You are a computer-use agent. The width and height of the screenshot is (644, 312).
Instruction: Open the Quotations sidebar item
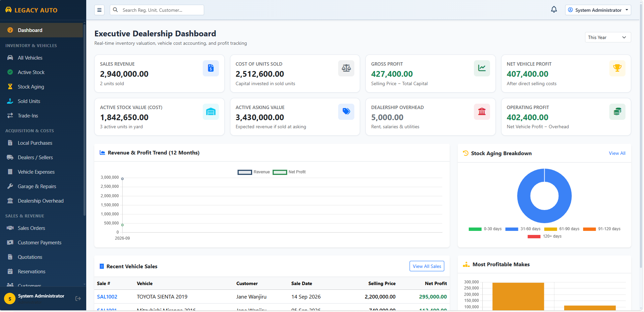pyautogui.click(x=41, y=257)
